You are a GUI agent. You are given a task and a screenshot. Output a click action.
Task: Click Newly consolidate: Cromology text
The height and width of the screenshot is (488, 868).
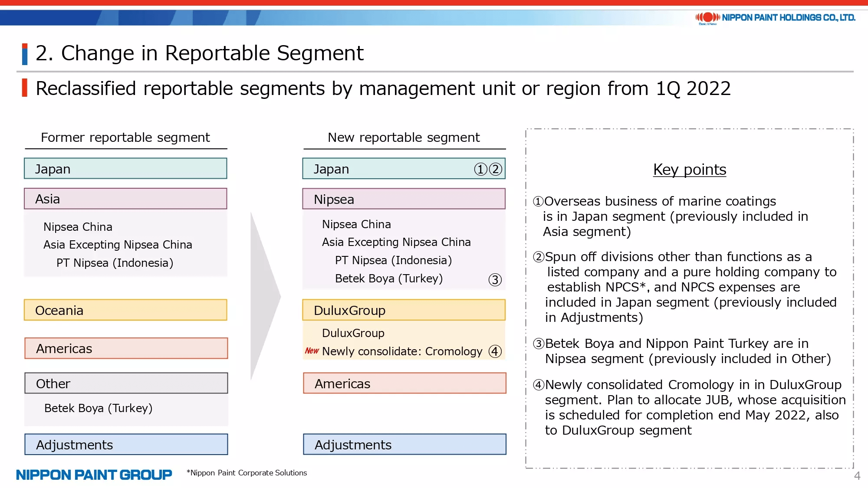[402, 351]
